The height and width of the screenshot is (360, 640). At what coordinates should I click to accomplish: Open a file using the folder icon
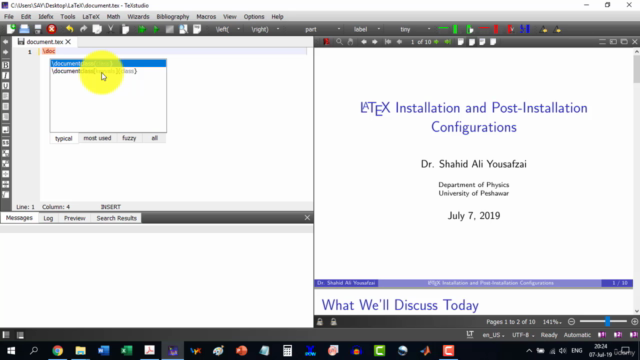pyautogui.click(x=24, y=29)
